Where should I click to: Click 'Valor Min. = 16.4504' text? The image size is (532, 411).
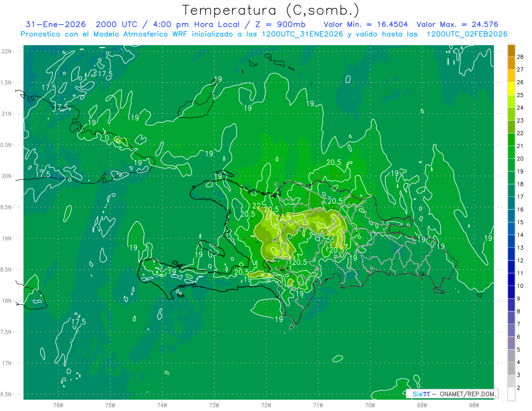(366, 25)
